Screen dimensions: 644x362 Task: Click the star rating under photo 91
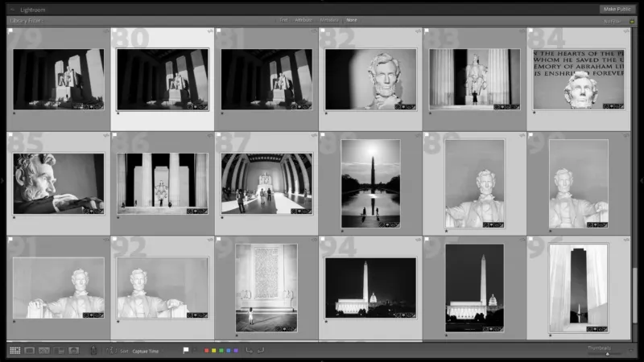14,322
